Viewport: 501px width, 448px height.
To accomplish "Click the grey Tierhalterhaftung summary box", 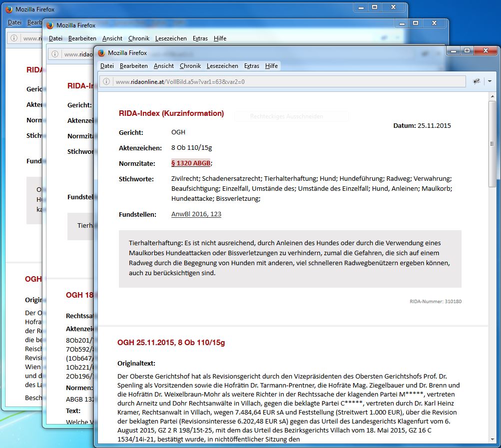I will [290, 259].
